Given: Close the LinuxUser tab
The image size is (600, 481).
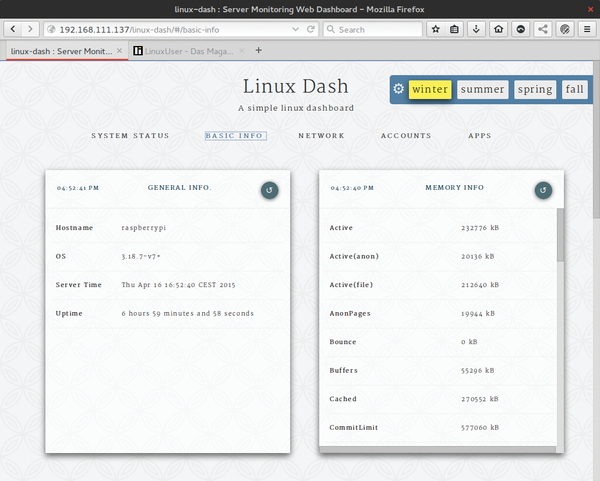Looking at the screenshot, I should coord(241,51).
